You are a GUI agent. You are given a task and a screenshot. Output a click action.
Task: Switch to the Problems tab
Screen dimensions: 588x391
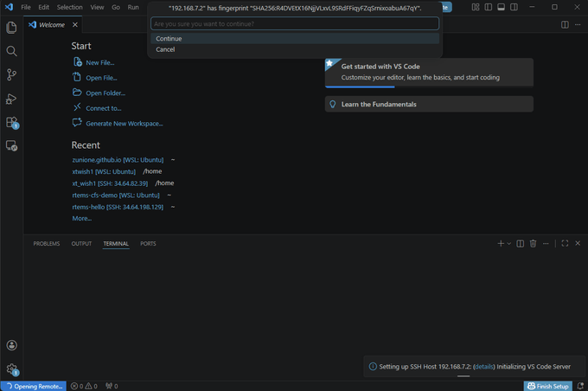pyautogui.click(x=47, y=244)
